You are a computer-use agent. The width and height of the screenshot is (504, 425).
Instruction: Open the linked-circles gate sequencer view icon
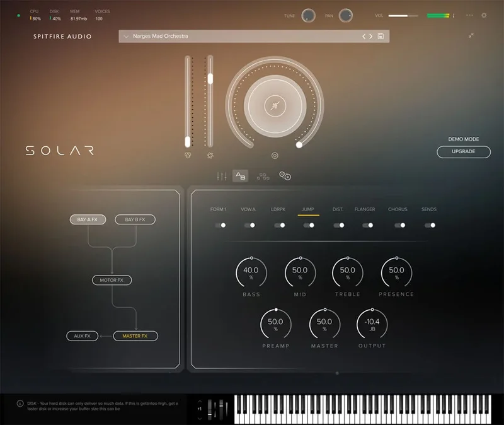(x=285, y=176)
